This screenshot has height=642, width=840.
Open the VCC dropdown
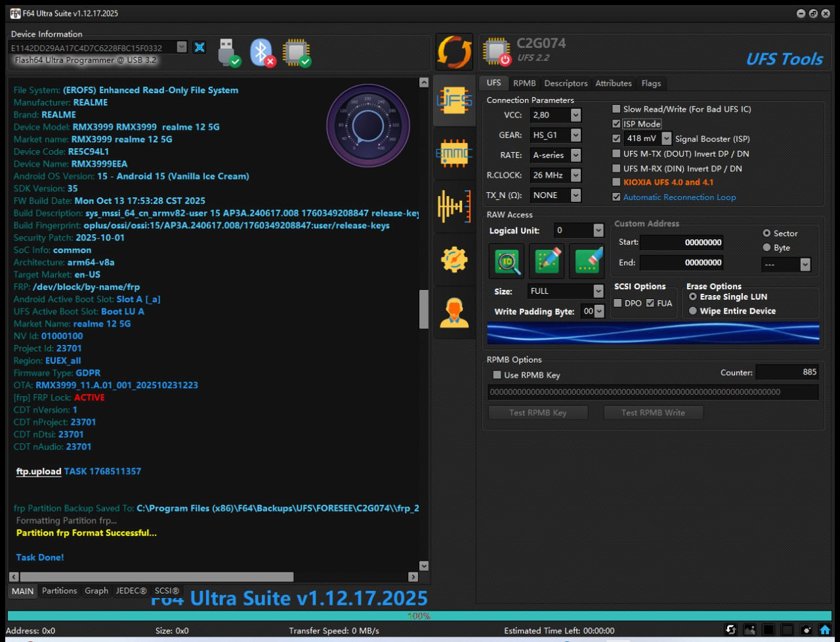pyautogui.click(x=576, y=115)
